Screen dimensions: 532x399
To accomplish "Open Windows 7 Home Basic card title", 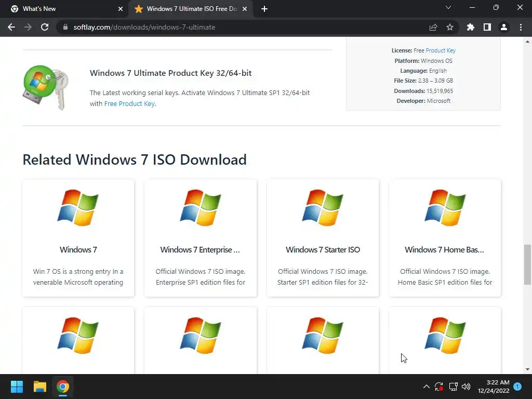I will coord(445,250).
